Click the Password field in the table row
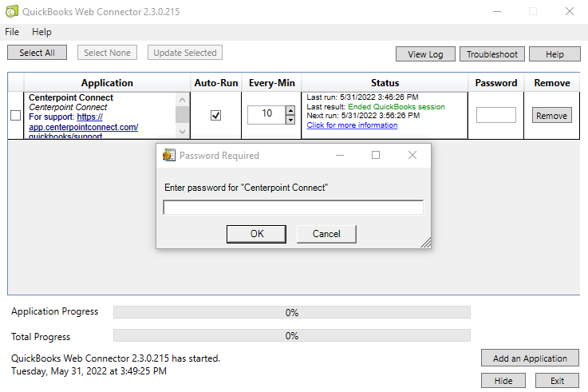The height and width of the screenshot is (392, 588). 495,115
